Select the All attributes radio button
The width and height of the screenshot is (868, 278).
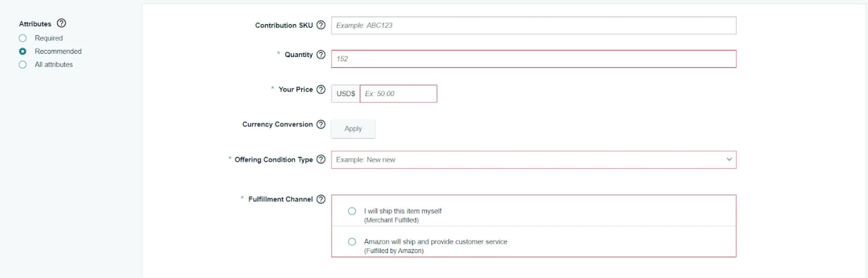[23, 64]
